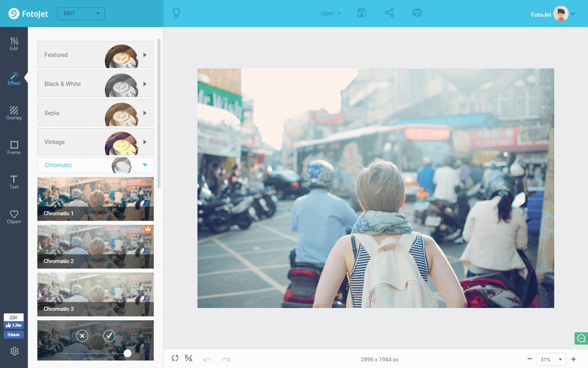Click the save disk icon
This screenshot has height=368, width=588.
click(362, 13)
